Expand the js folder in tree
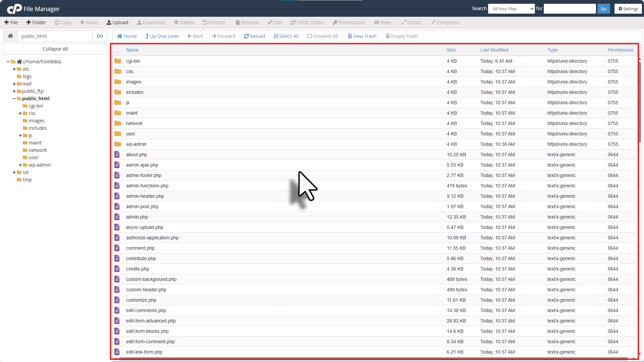The image size is (644, 362). point(20,135)
